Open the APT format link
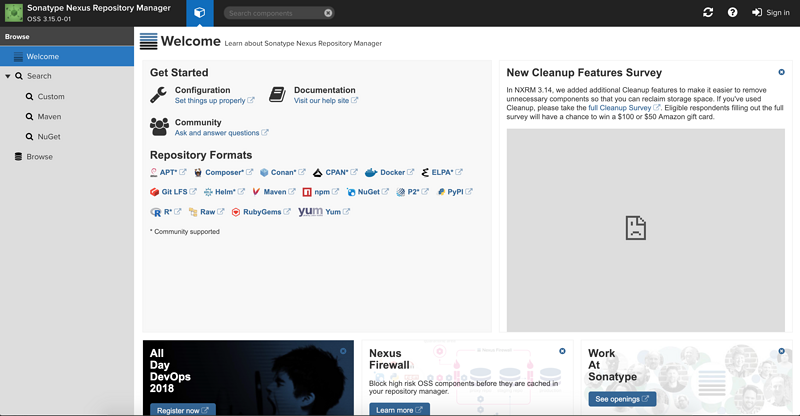 pyautogui.click(x=173, y=173)
